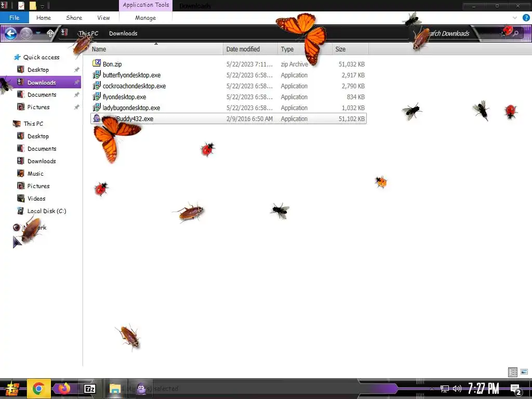Click the Bon.zip file name
532x399 pixels.
112,64
